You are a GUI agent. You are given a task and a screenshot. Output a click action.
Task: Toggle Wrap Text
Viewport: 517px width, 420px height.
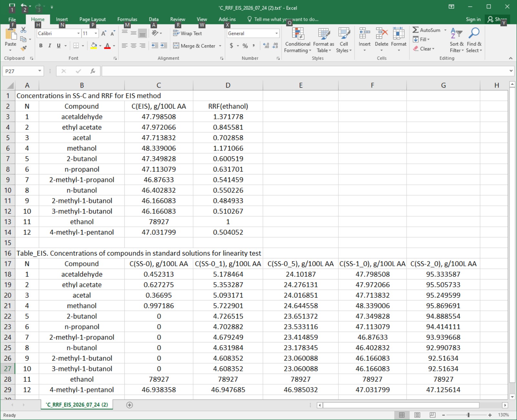(187, 33)
